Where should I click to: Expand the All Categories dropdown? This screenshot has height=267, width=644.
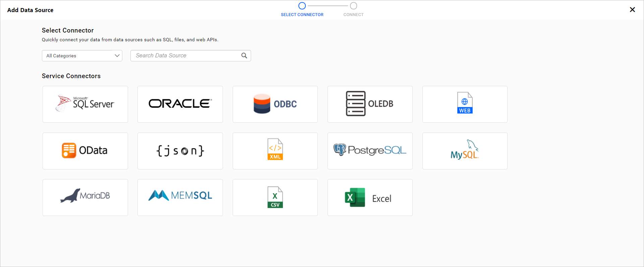[82, 56]
